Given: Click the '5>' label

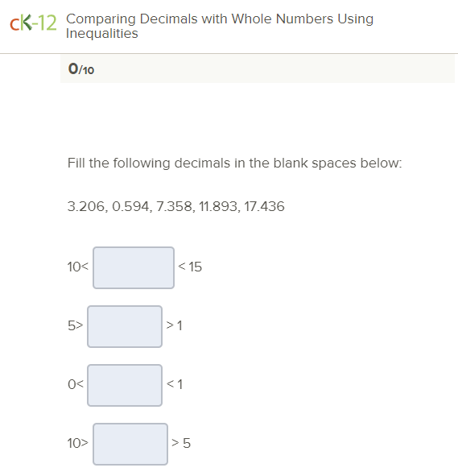Looking at the screenshot, I should (75, 325).
